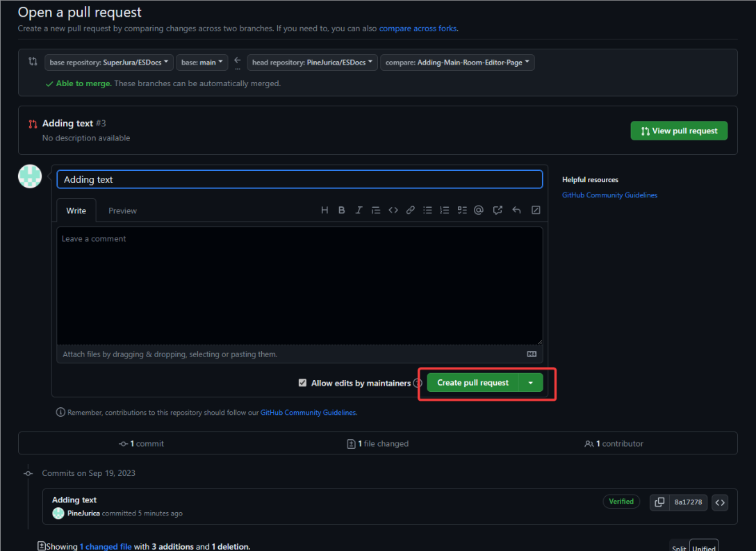Image resolution: width=756 pixels, height=551 pixels.
Task: Open the base repository dropdown
Action: [x=109, y=63]
